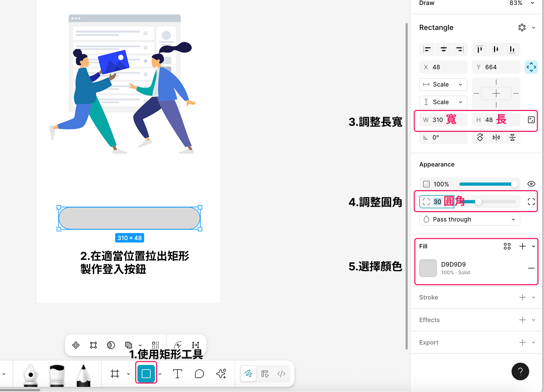544x392 pixels.
Task: Choose the pen nib drawing tool
Action: click(31, 374)
